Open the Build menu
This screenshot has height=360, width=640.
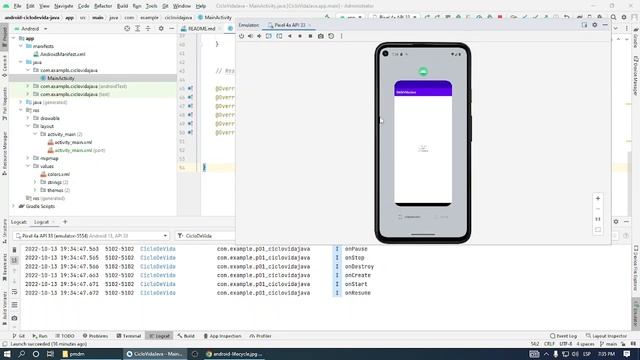point(122,6)
